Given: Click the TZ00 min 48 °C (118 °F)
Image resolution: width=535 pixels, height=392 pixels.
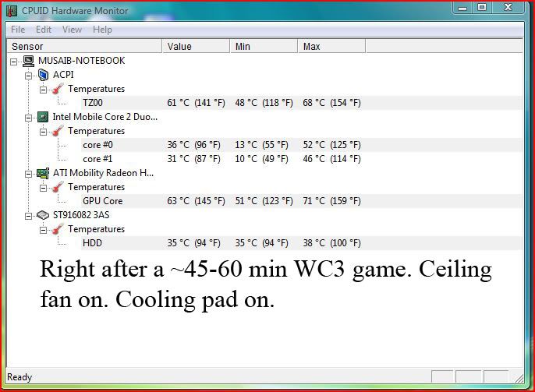Looking at the screenshot, I should (x=264, y=103).
